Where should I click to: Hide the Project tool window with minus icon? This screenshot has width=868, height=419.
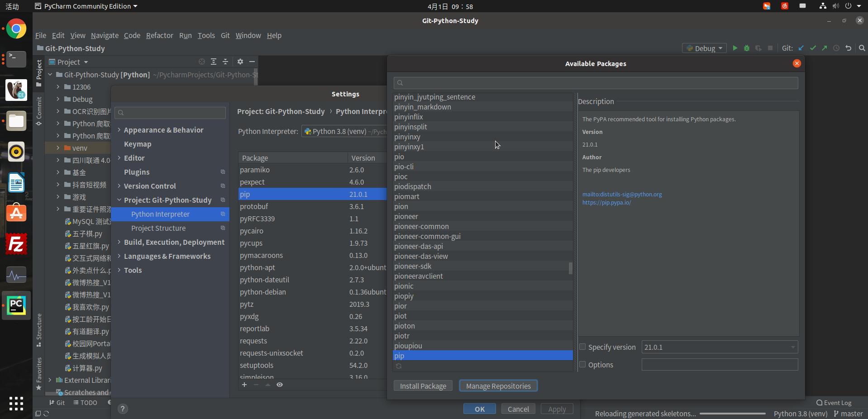[252, 62]
